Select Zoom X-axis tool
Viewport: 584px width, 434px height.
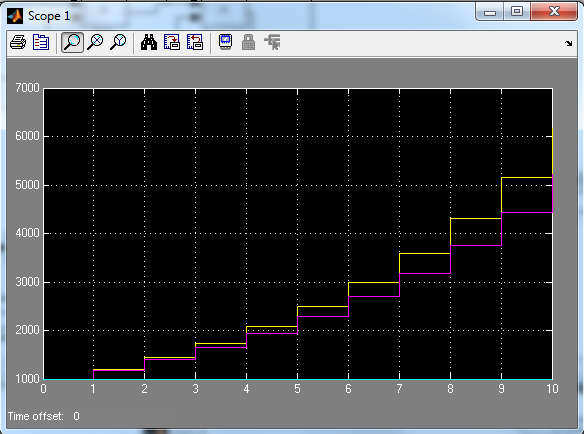point(95,42)
